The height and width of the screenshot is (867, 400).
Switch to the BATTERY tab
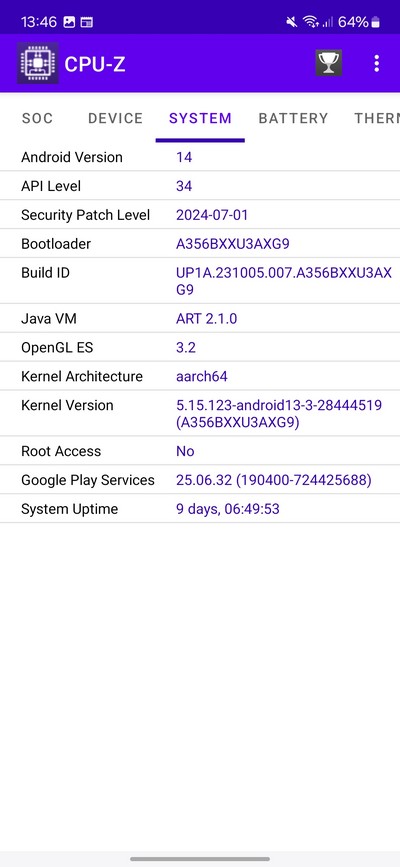pyautogui.click(x=293, y=118)
